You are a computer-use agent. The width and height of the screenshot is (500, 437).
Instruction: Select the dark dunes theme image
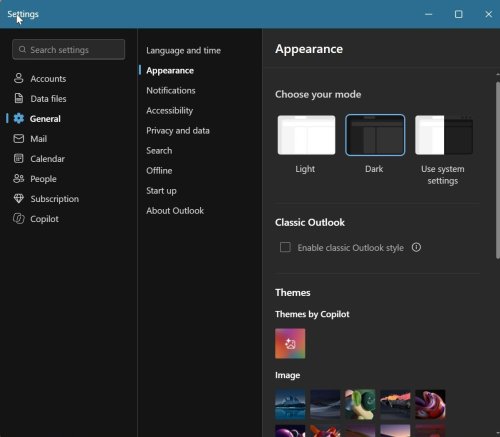click(x=325, y=404)
